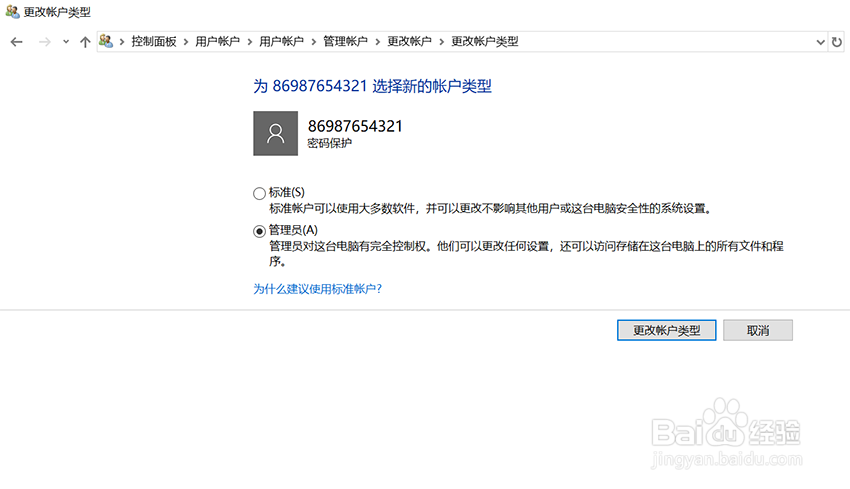
Task: Click the forward navigation arrow
Action: (x=44, y=42)
